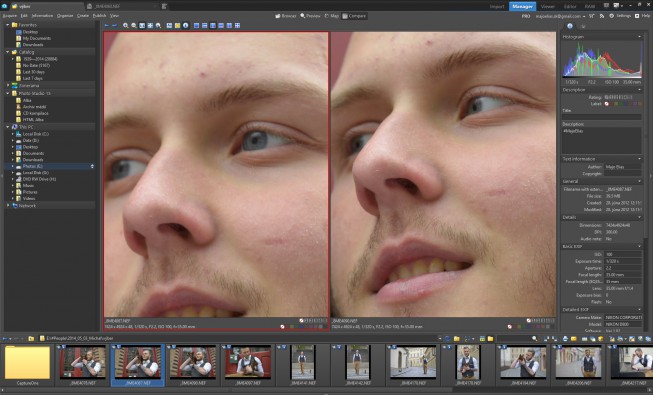653x395 pixels.
Task: Open the Acquire menu
Action: pos(10,15)
